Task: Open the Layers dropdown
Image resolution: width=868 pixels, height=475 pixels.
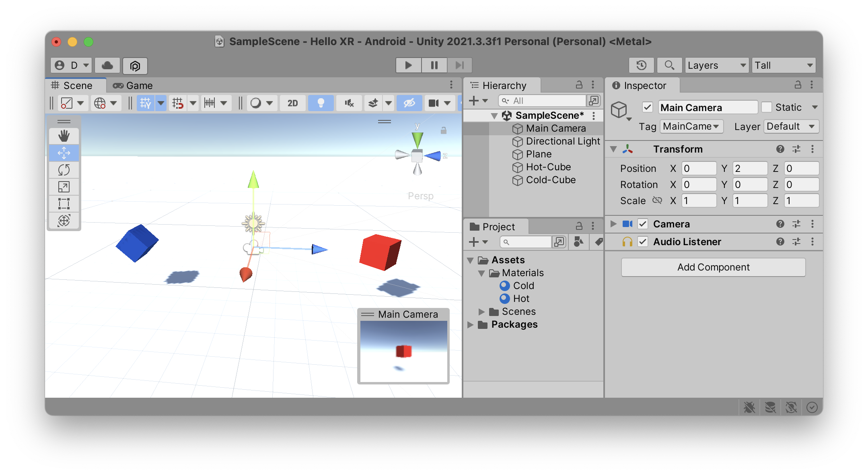Action: 716,65
